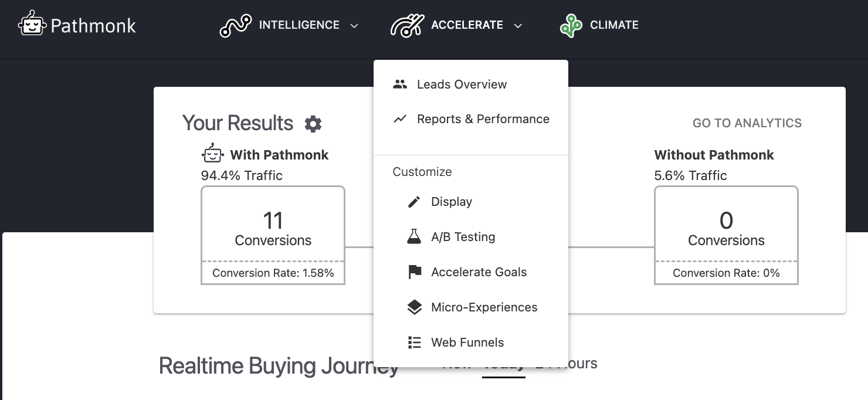Open the Climate navigation link

click(x=614, y=25)
